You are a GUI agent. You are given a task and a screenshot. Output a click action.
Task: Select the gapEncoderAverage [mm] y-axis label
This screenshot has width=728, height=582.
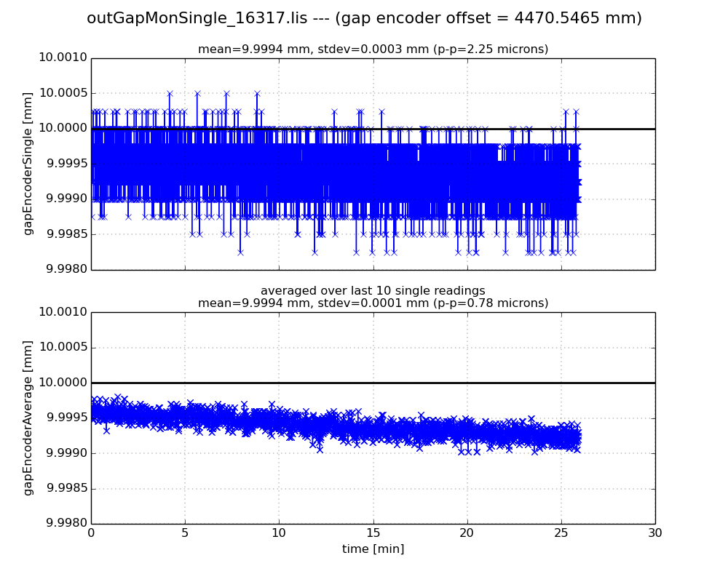coord(28,418)
